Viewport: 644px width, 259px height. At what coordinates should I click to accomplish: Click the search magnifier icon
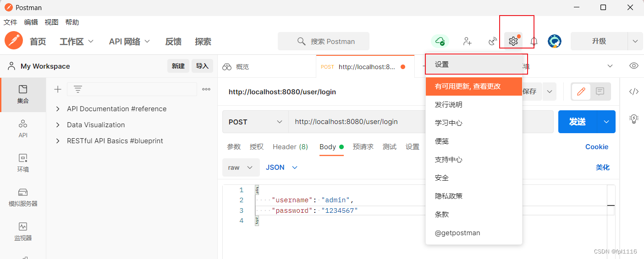(301, 41)
